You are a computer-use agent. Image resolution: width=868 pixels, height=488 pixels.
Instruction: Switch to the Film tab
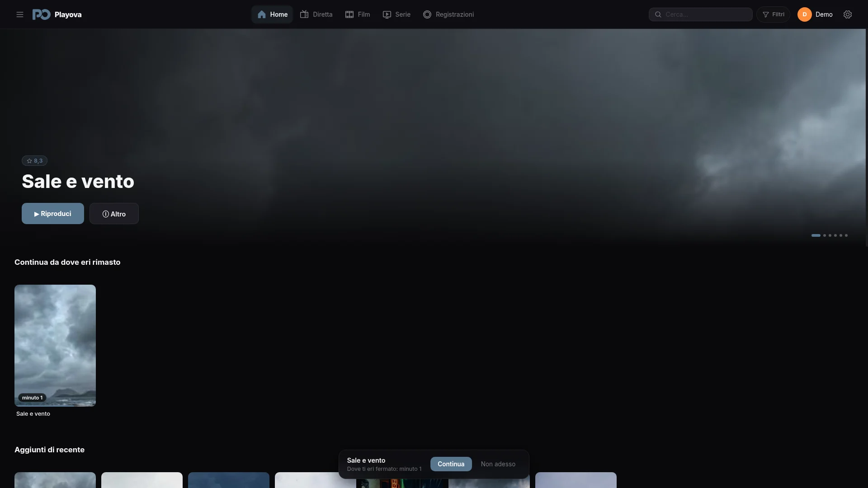(358, 14)
